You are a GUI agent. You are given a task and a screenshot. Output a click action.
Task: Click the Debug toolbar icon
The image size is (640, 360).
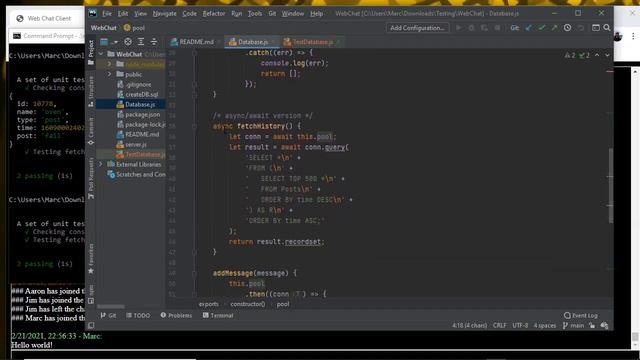471,28
